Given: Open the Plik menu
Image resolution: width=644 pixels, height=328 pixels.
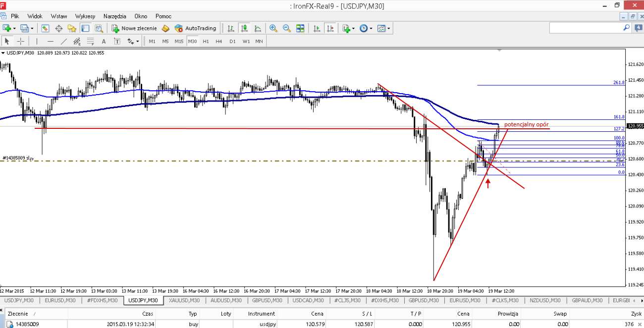Looking at the screenshot, I should 15,16.
